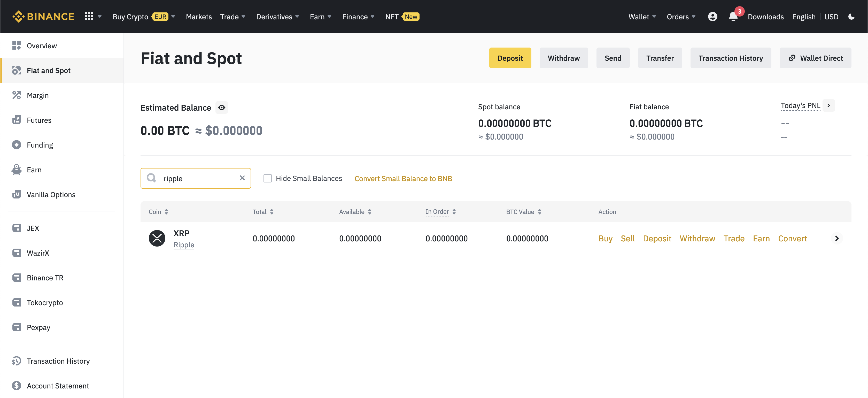Click the Funding sidebar icon
This screenshot has width=868, height=398.
(x=16, y=144)
